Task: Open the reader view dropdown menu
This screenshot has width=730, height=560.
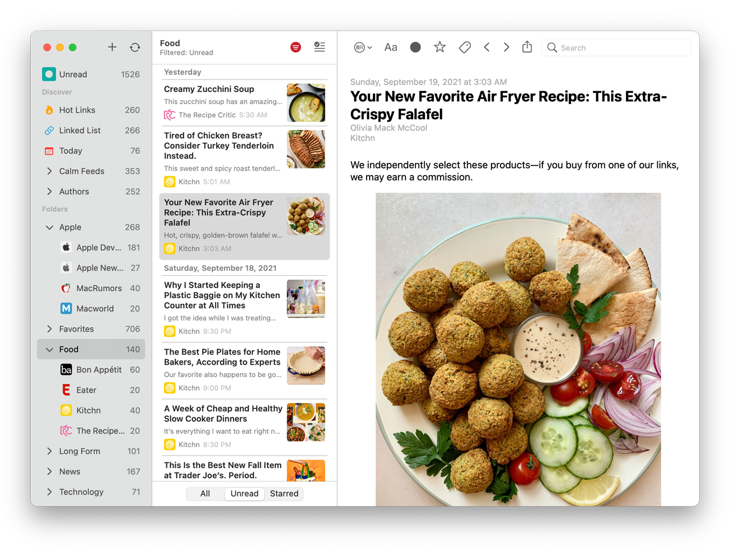Action: (363, 48)
